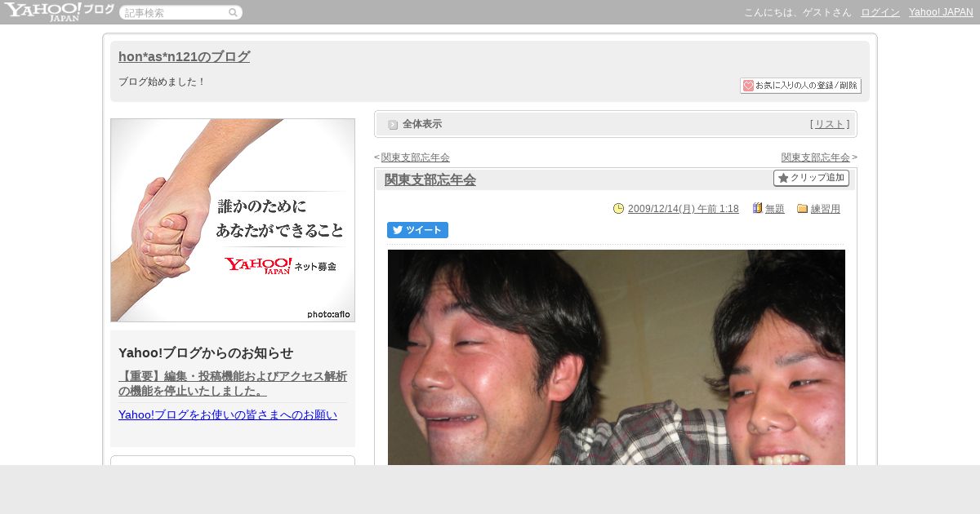Click the 練習用 folder icon
Screen dimensions: 980x514
[802, 208]
